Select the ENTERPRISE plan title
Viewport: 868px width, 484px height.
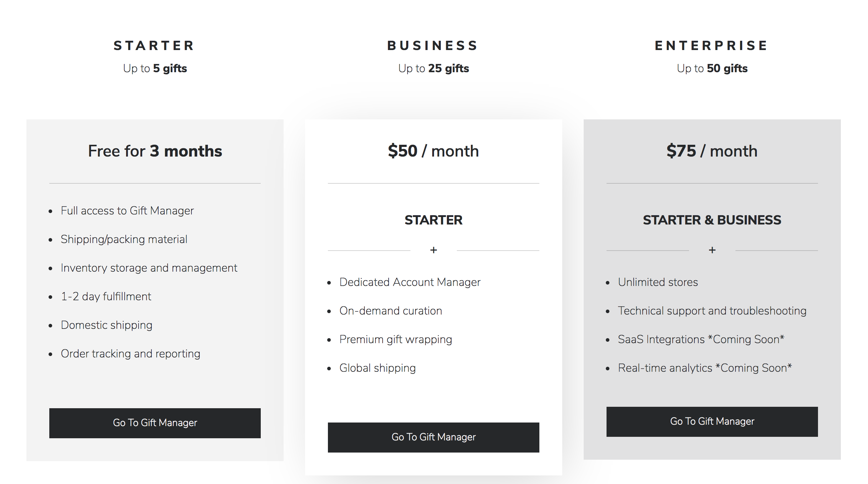point(712,46)
